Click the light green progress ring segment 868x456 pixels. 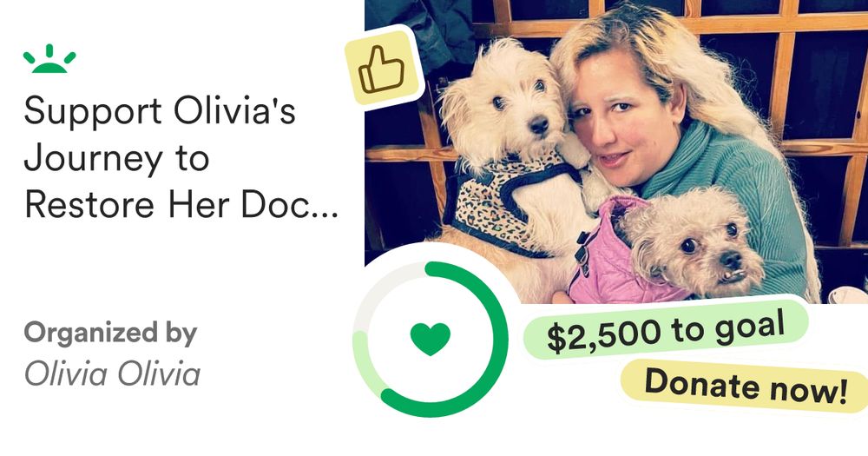point(364,365)
